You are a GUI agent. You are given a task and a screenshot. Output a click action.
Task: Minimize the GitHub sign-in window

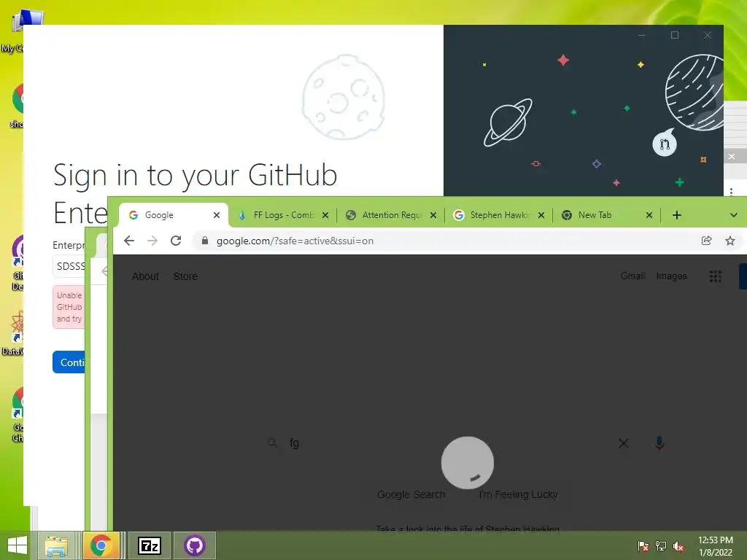pyautogui.click(x=642, y=35)
